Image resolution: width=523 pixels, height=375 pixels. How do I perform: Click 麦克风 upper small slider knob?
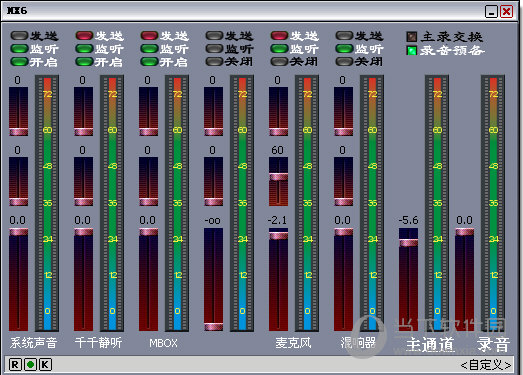click(x=279, y=132)
